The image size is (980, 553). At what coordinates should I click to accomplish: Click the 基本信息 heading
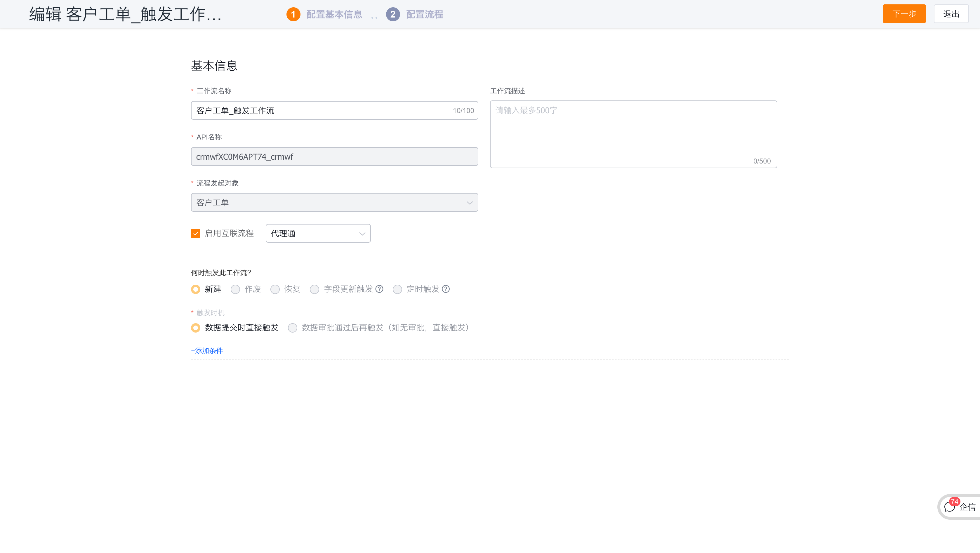pyautogui.click(x=214, y=66)
